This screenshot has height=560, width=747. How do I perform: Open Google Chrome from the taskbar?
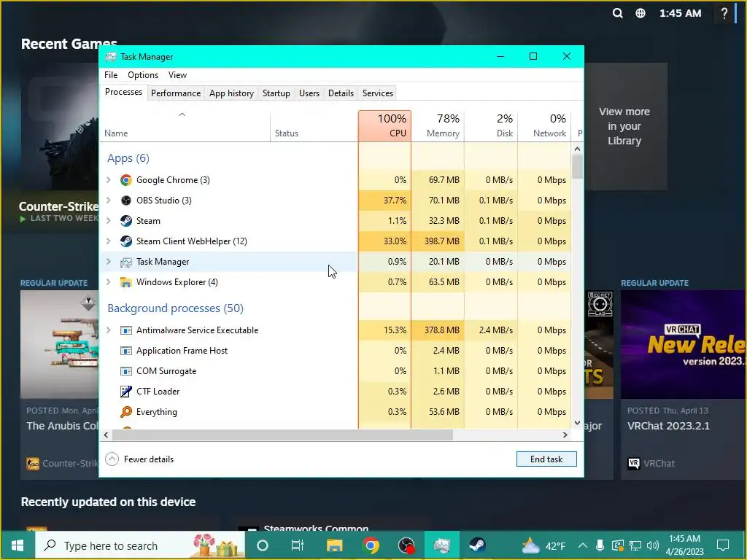coord(371,545)
